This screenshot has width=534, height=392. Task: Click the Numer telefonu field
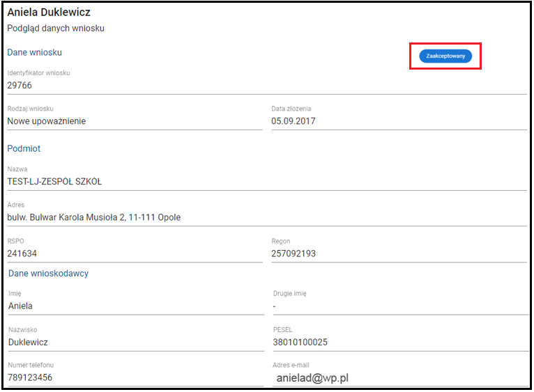(135, 377)
